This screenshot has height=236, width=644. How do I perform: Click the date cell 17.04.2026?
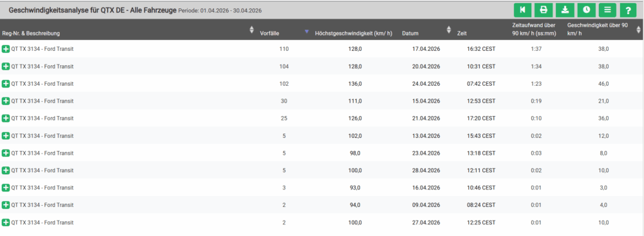[426, 49]
